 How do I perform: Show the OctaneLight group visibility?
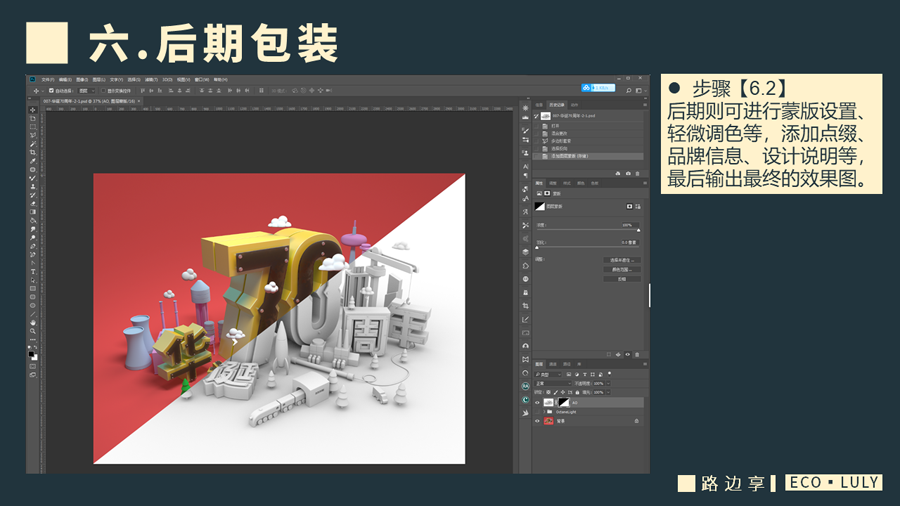click(537, 412)
